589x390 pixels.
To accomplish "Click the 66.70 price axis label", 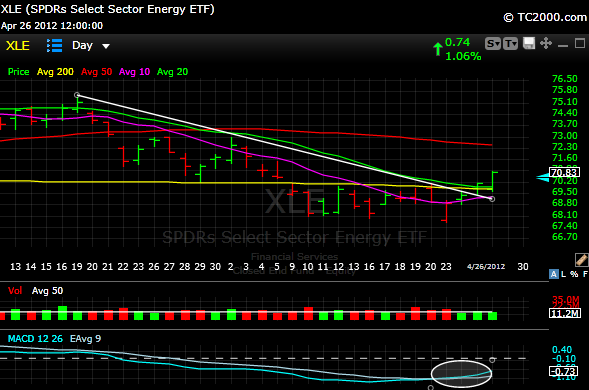I will (565, 237).
